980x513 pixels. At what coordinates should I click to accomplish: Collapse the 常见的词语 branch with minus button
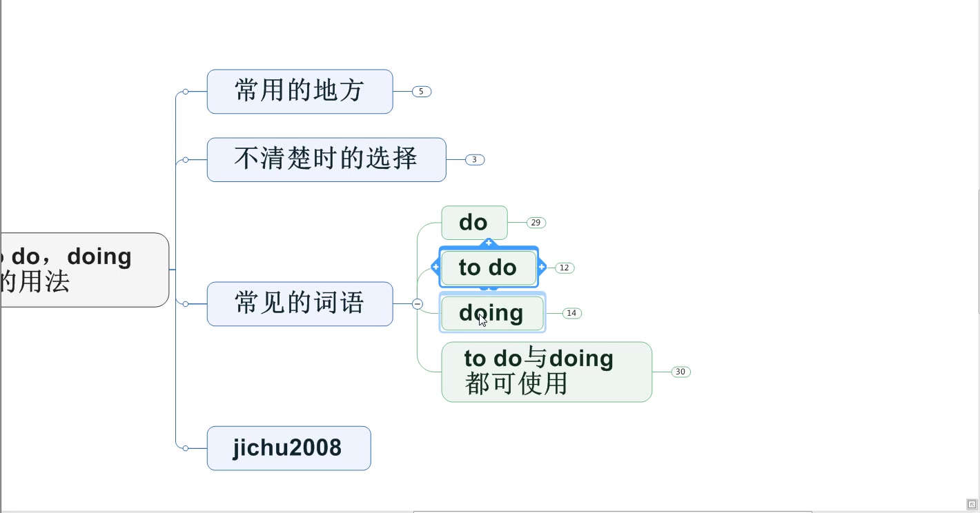(418, 303)
